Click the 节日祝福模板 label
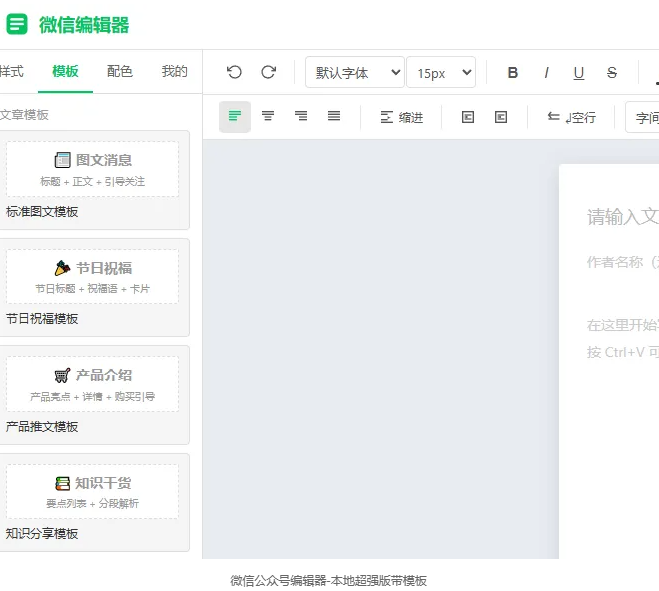Screen dimensions: 659x591 click(42, 319)
